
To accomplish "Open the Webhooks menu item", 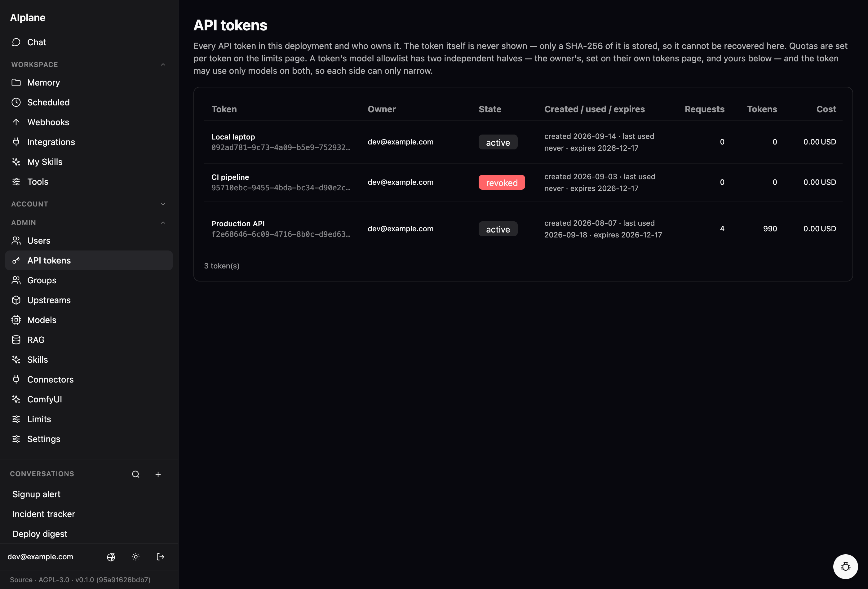I will pos(89,122).
